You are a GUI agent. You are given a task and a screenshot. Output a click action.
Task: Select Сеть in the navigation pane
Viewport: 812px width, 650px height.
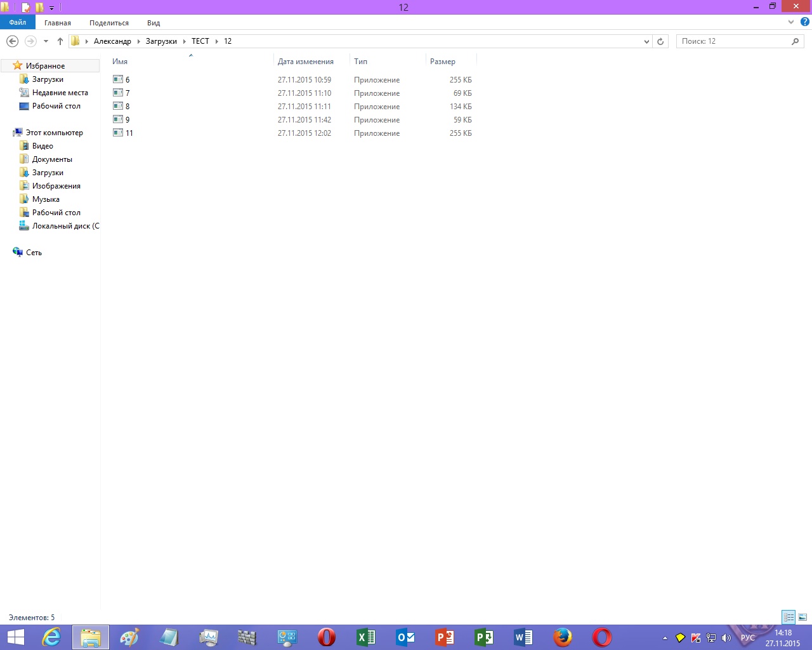pos(34,253)
